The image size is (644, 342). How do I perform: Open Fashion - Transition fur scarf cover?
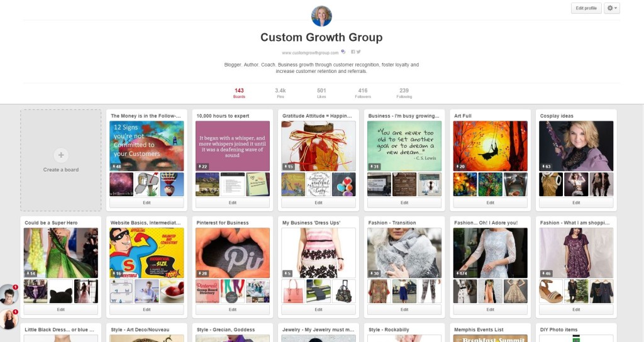pos(404,253)
